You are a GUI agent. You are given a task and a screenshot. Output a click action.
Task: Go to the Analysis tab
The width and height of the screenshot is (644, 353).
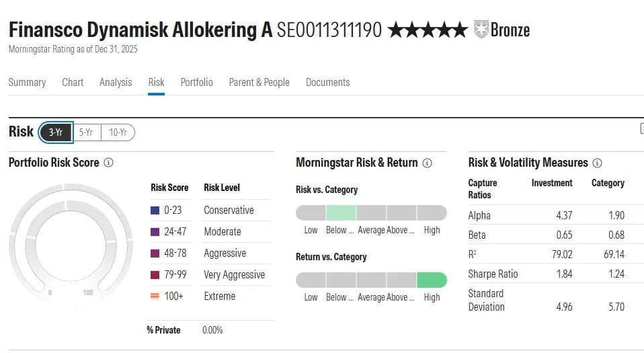[116, 82]
